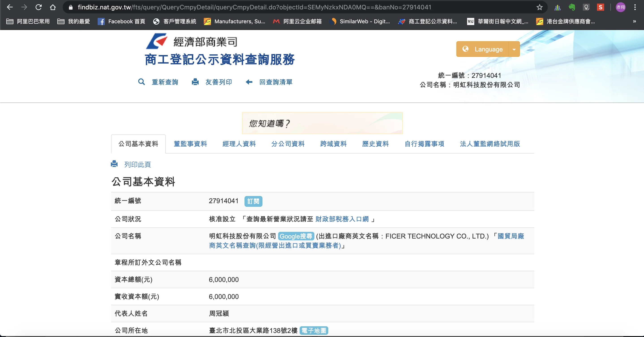Click the home icon in browser toolbar
Viewport: 644px width, 337px height.
(x=53, y=7)
